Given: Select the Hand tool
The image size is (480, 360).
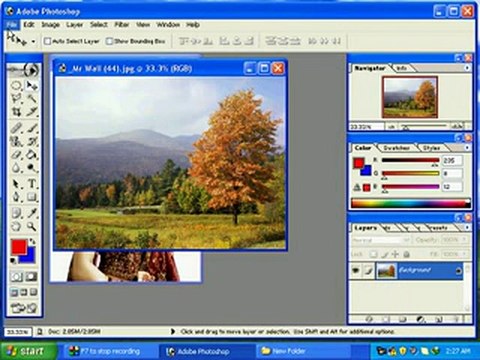Looking at the screenshot, I should [x=16, y=227].
